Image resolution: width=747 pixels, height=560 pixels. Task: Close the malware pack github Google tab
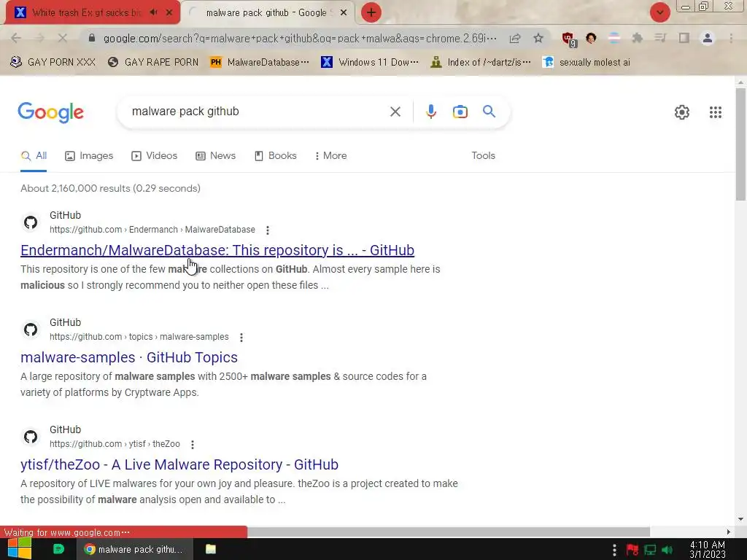point(344,13)
